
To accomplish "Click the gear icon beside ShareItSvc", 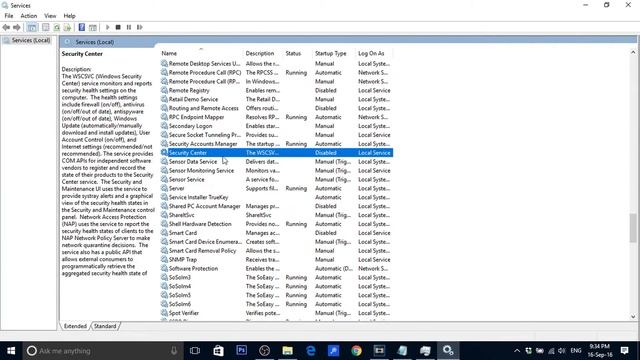I will point(164,215).
